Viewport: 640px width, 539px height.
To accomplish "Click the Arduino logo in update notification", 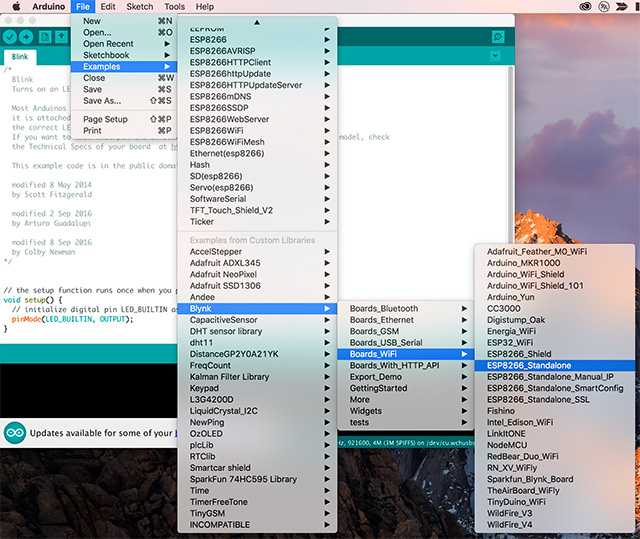I will [16, 433].
